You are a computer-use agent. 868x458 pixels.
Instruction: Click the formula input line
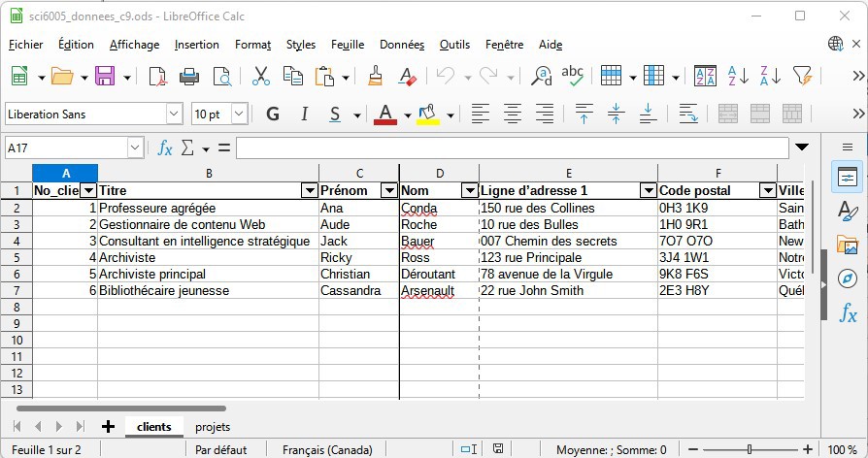pos(512,147)
